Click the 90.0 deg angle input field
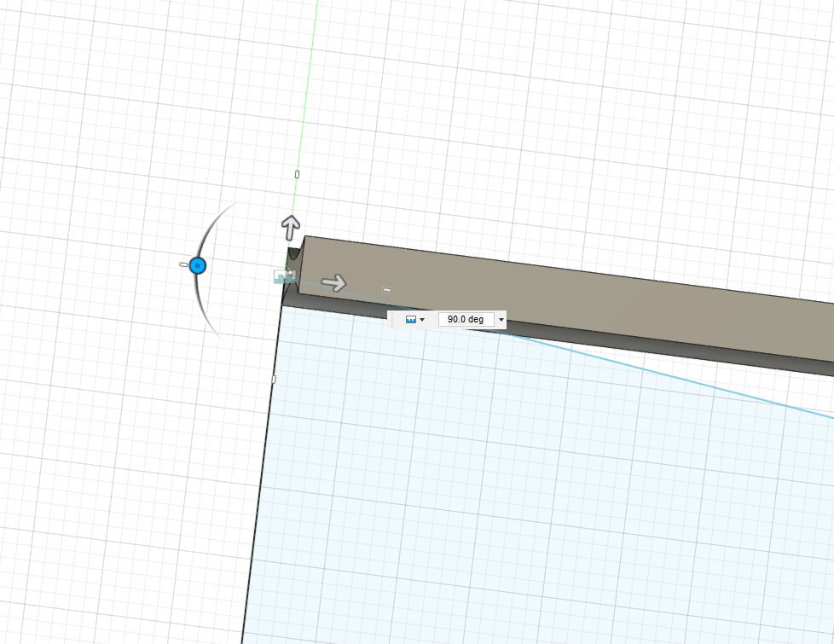This screenshot has width=834, height=644. point(466,319)
